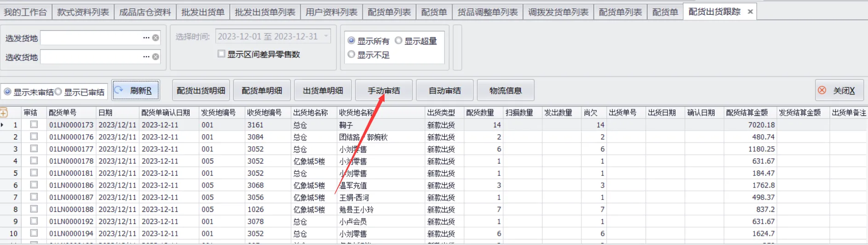This screenshot has height=245, width=868.
Task: Click 自动审结 button
Action: (x=445, y=90)
